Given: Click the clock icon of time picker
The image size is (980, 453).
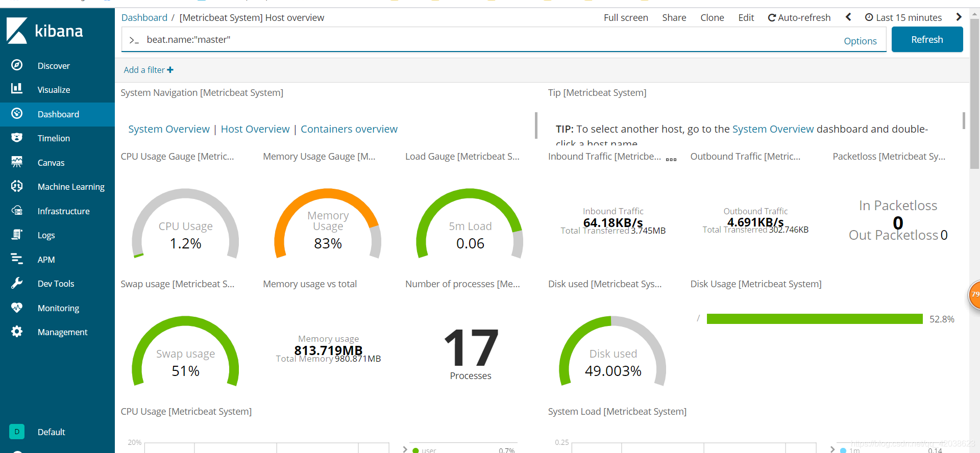Looking at the screenshot, I should pos(869,17).
